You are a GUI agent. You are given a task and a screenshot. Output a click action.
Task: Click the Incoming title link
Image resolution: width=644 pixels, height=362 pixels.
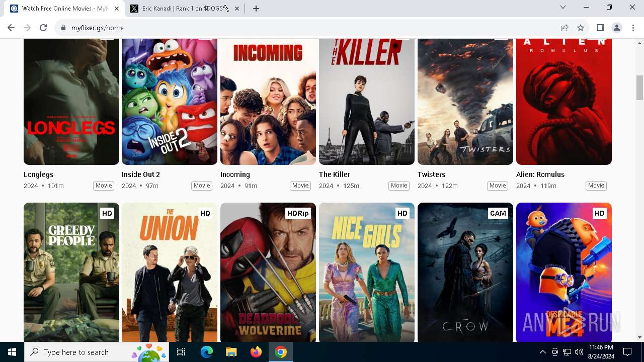click(235, 174)
